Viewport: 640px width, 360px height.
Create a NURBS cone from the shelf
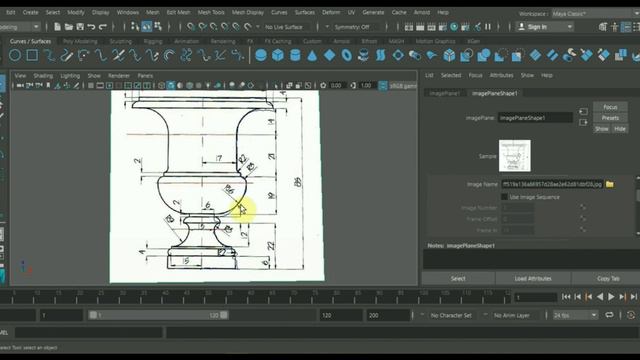click(312, 55)
